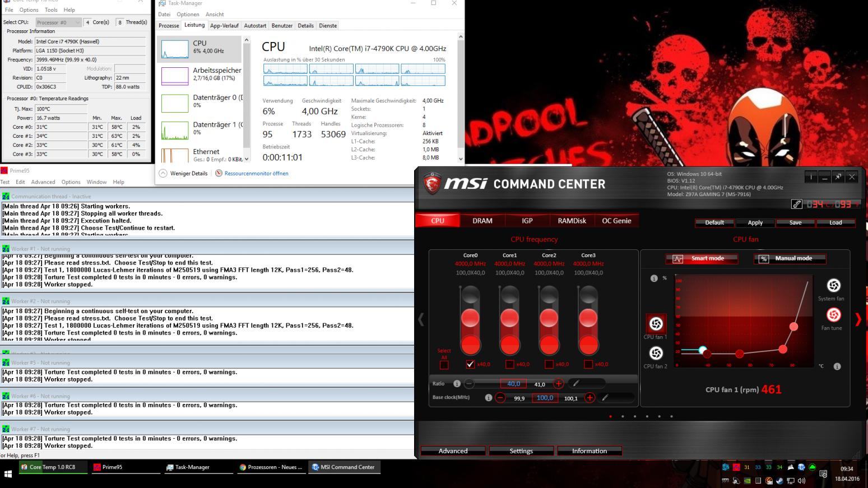Uncheck the Core0 x40,0 checkbox
This screenshot has height=488, width=868.
(x=470, y=364)
